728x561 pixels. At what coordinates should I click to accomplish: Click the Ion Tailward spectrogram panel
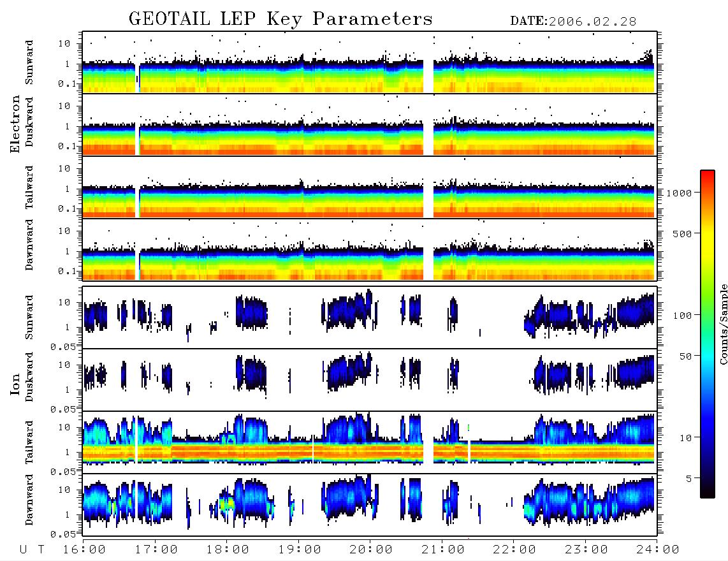pos(370,442)
